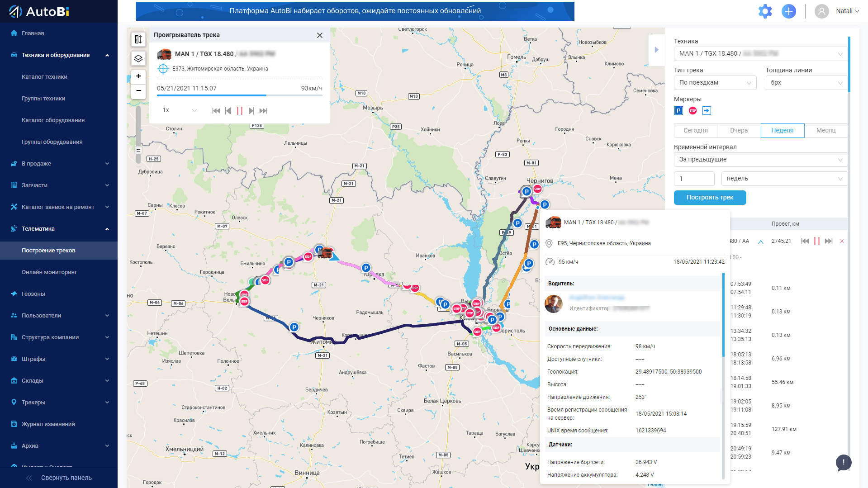
Task: Jump to track end in player
Action: click(x=263, y=111)
